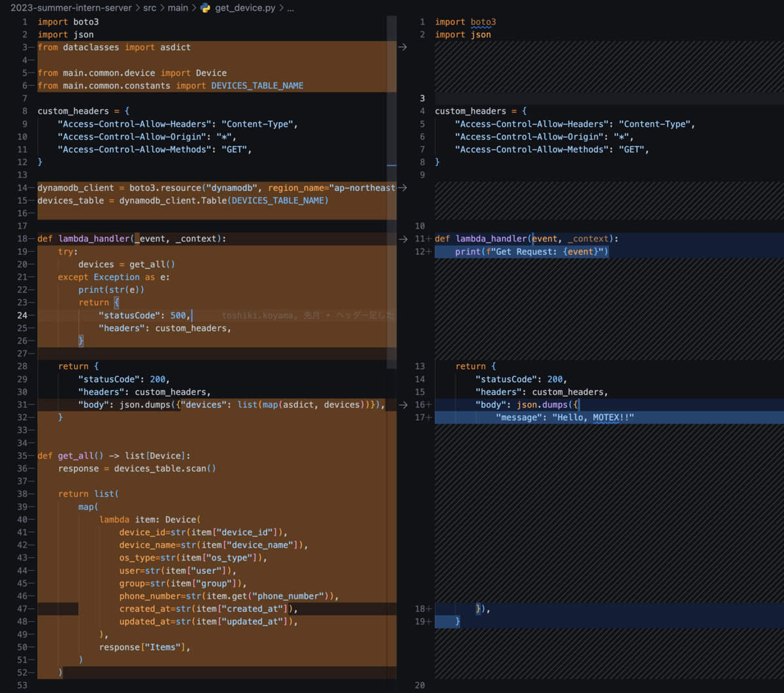Viewport: 784px width, 693px height.
Task: Click revert arrow beside json.dumps body line
Action: [x=402, y=405]
